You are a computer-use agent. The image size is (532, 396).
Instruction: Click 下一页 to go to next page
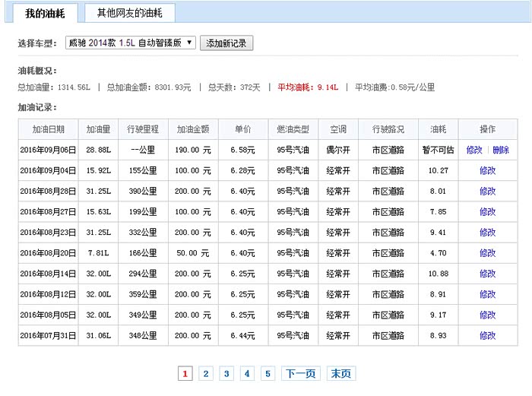[x=299, y=373]
